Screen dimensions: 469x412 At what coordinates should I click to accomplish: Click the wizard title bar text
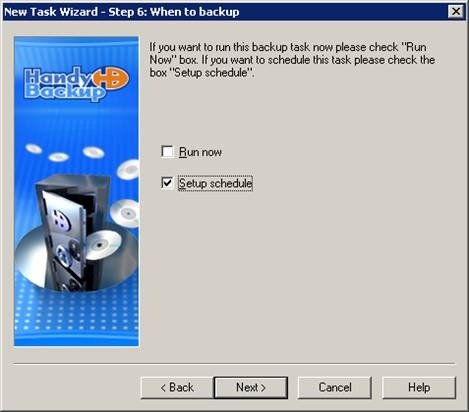pos(121,12)
